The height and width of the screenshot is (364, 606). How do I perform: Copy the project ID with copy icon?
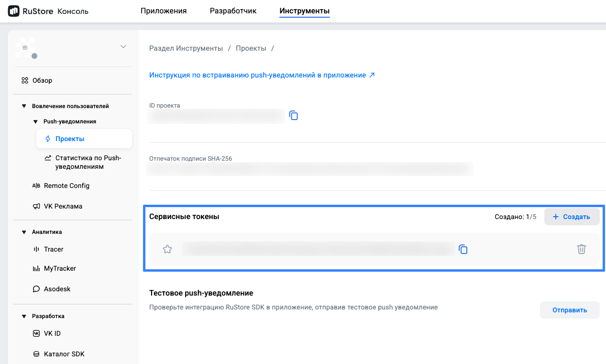point(294,115)
